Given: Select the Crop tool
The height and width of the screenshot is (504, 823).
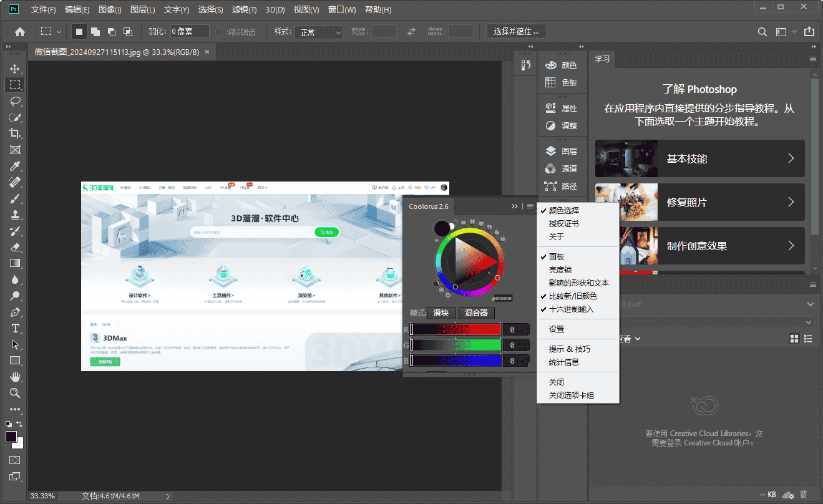Looking at the screenshot, I should 15,133.
